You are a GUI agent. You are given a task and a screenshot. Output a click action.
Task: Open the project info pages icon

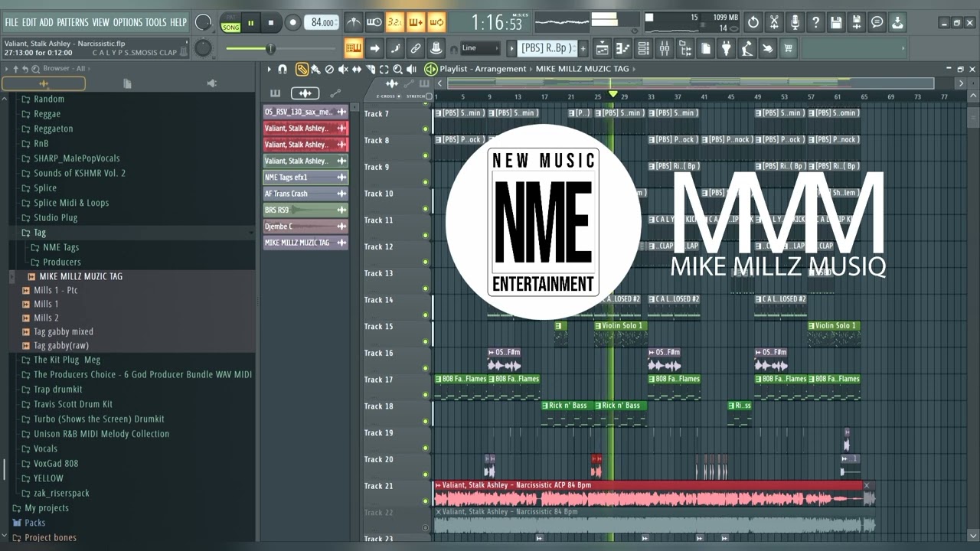pos(706,48)
